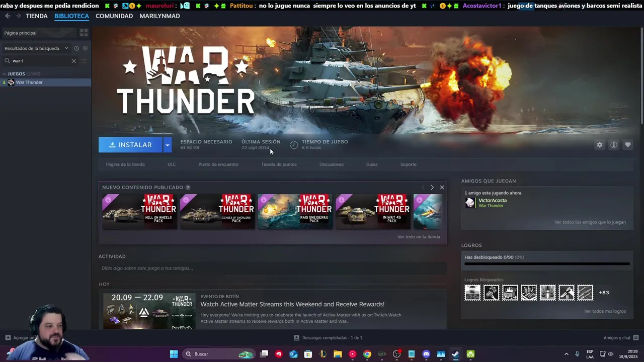This screenshot has width=644, height=362.
Task: Open the Active Matter Streams event title
Action: (x=292, y=304)
